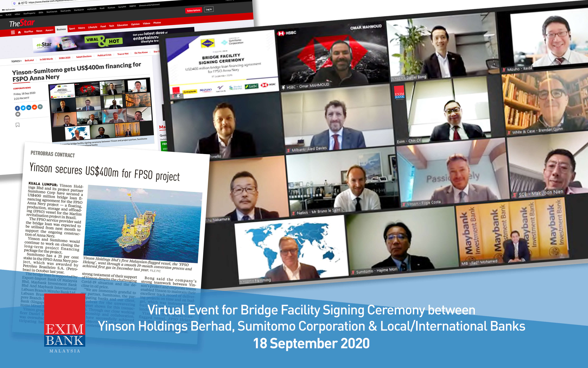Open the Education section
The width and height of the screenshot is (588, 368).
coord(122,25)
